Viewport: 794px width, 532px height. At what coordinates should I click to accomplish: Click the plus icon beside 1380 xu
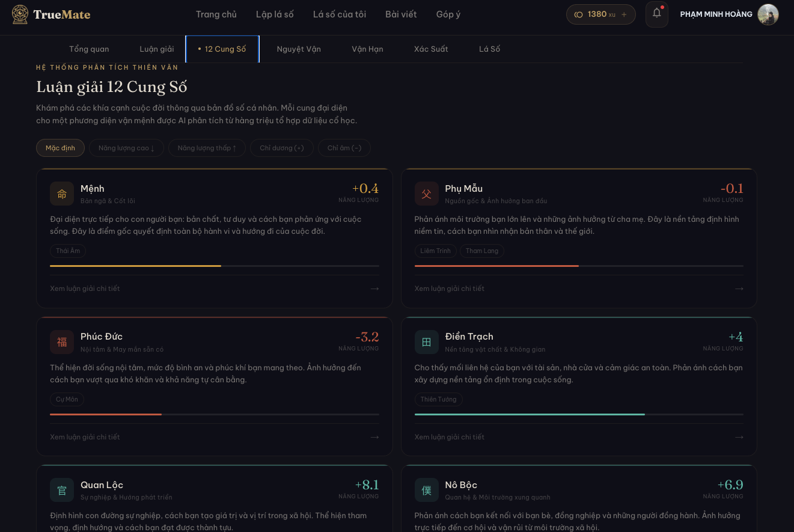coord(624,14)
